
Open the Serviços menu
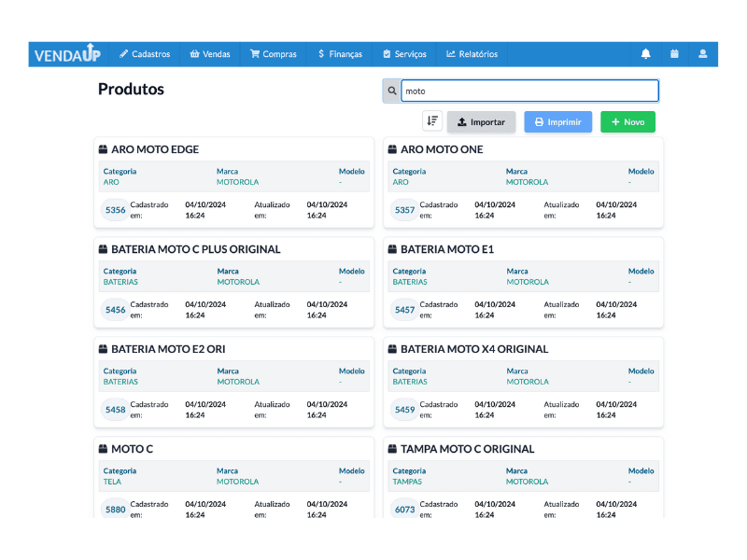pyautogui.click(x=403, y=54)
